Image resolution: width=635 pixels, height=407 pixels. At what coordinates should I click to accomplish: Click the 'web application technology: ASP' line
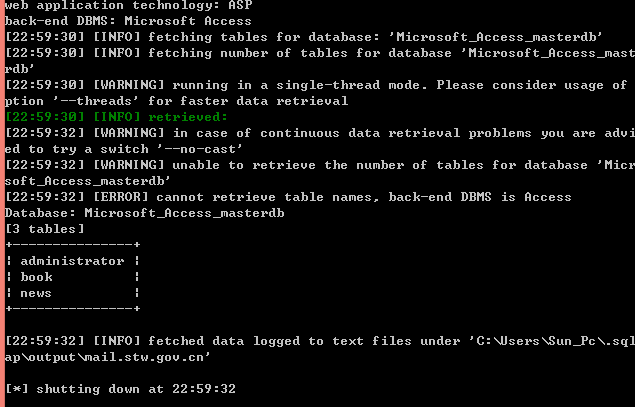click(128, 5)
